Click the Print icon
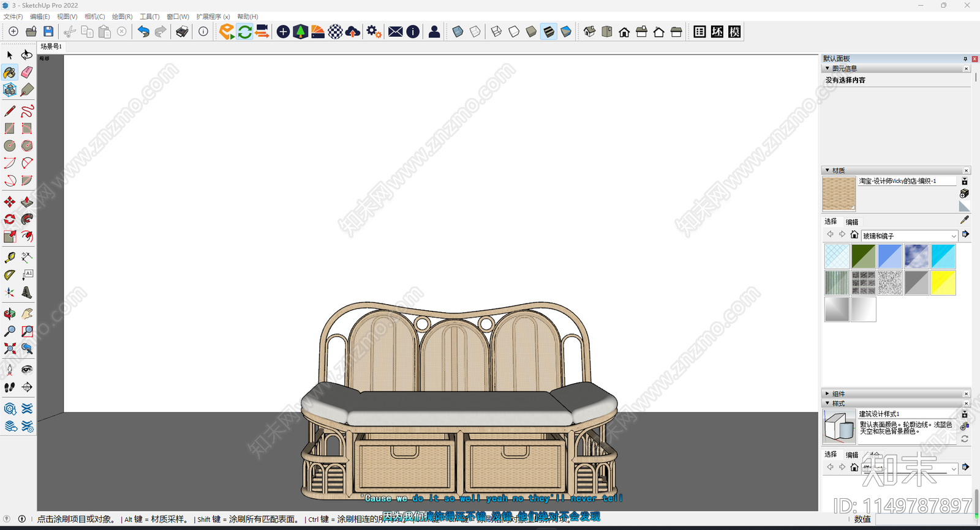This screenshot has height=530, width=980. tap(182, 31)
